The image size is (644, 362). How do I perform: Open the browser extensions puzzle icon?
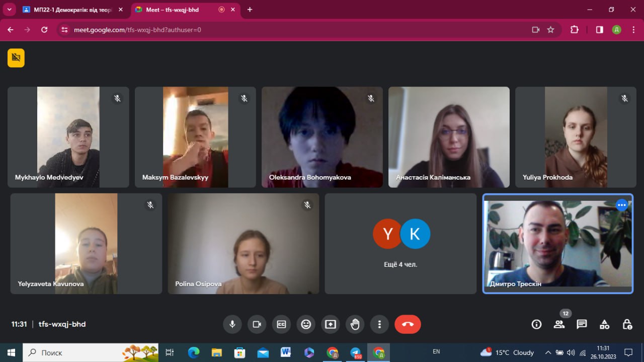point(575,30)
